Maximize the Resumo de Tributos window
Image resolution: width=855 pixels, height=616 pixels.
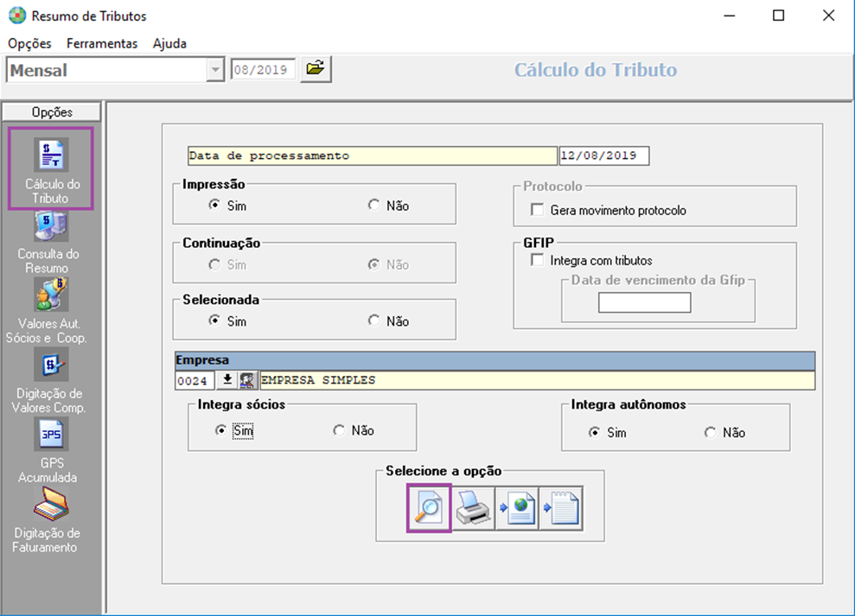[779, 16]
